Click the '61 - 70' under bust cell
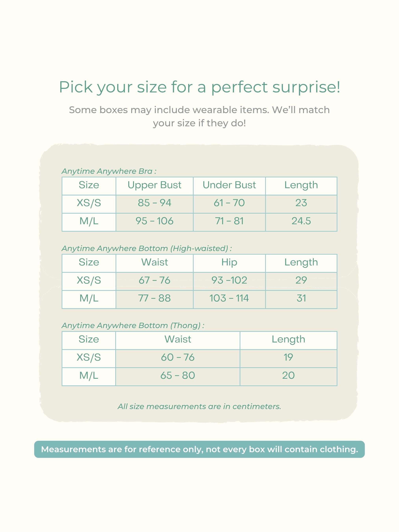 (x=229, y=203)
